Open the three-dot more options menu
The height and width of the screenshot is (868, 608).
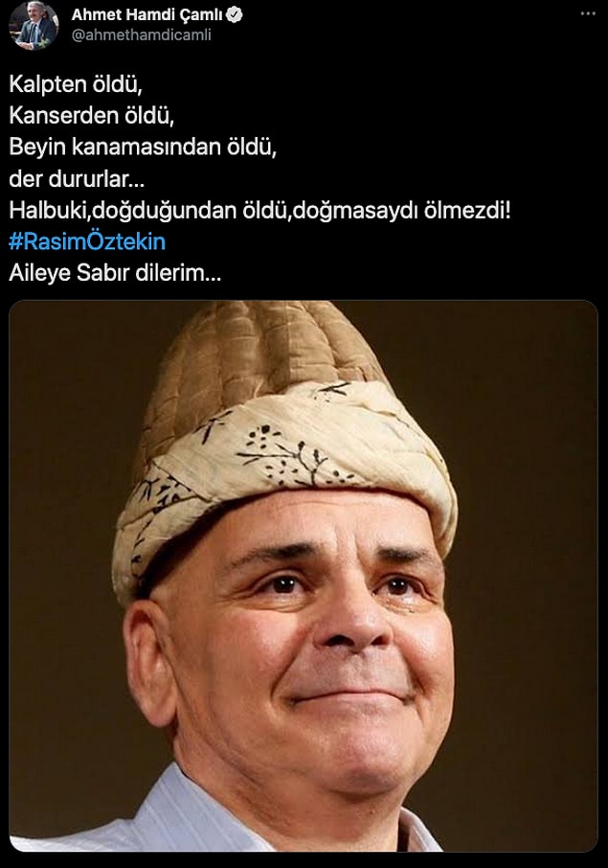(x=588, y=13)
